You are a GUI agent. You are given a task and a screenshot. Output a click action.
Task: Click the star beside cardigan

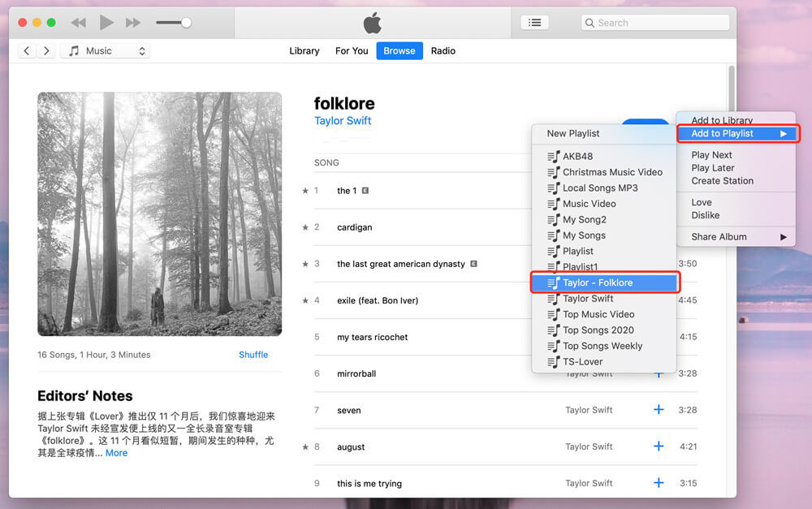pos(305,227)
